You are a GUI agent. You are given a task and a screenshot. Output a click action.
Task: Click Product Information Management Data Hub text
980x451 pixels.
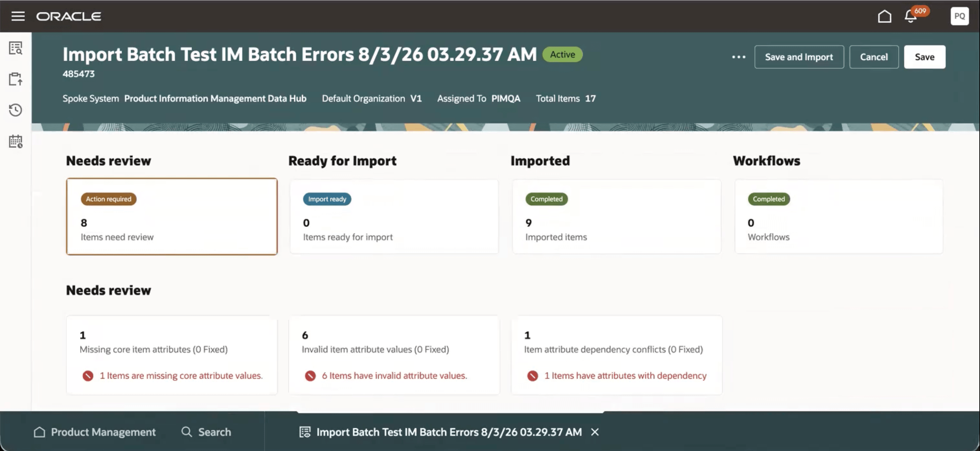[215, 99]
